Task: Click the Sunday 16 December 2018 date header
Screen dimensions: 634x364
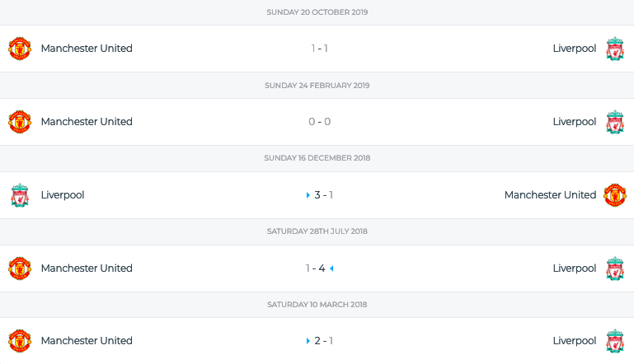Action: click(x=317, y=158)
